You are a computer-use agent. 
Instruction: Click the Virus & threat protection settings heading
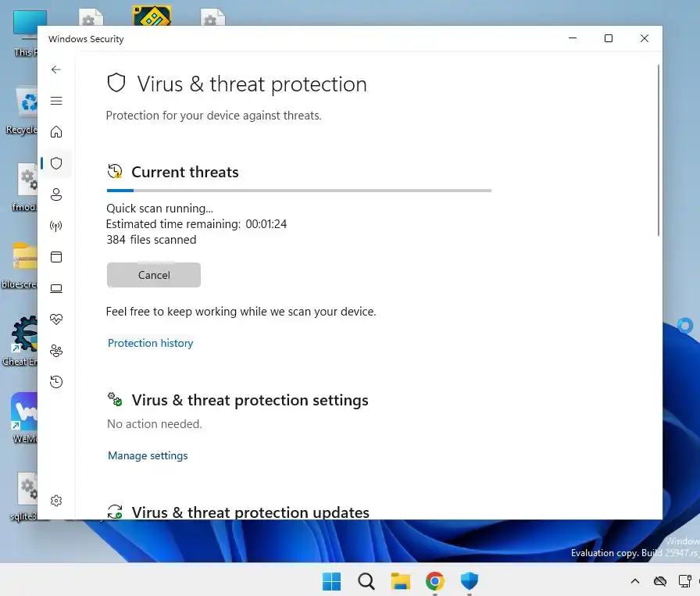tap(249, 401)
